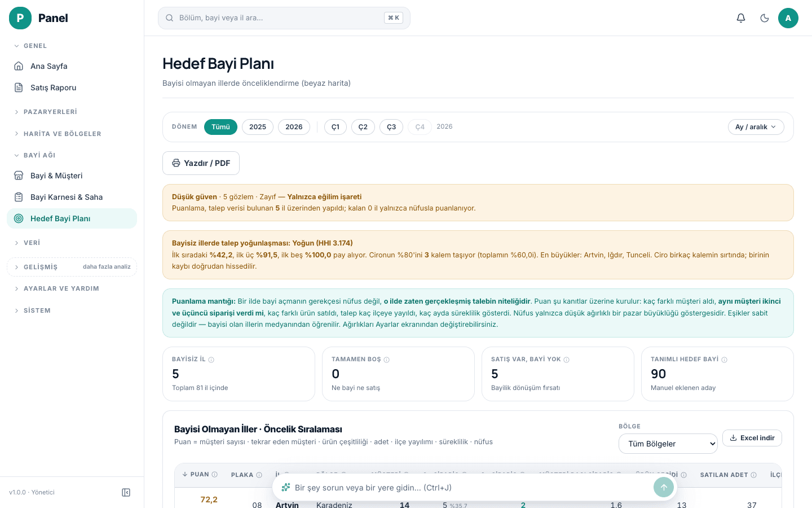The image size is (812, 508).
Task: Expand HARİTA VE BÖLGELER section
Action: (72, 134)
